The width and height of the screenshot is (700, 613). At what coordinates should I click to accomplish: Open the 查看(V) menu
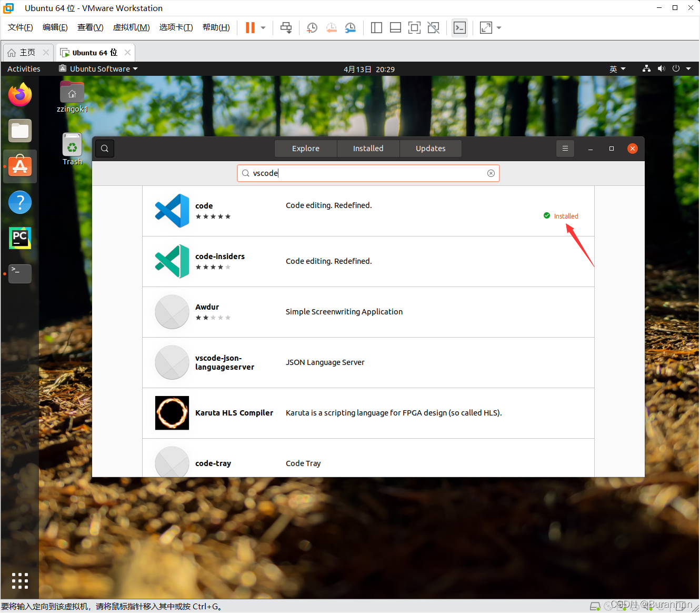point(90,27)
